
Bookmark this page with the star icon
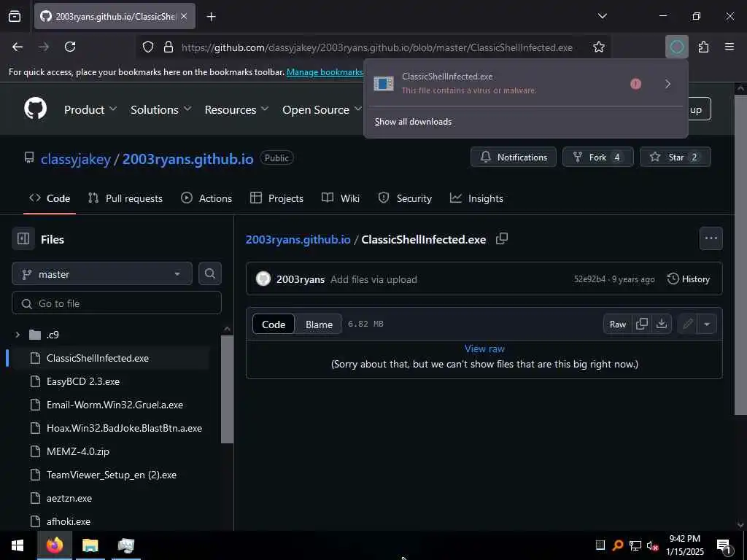(599, 47)
